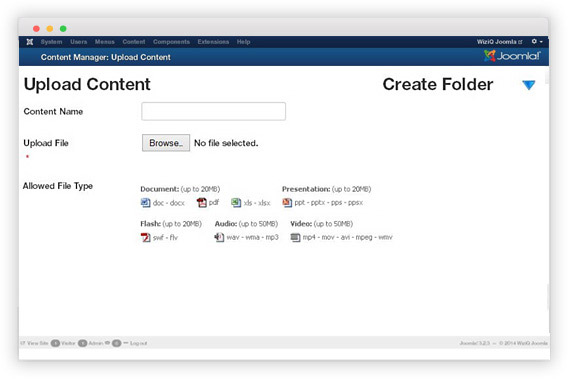The height and width of the screenshot is (379, 568).
Task: Click the audio wav - wma - mp3 icon
Action: 219,237
